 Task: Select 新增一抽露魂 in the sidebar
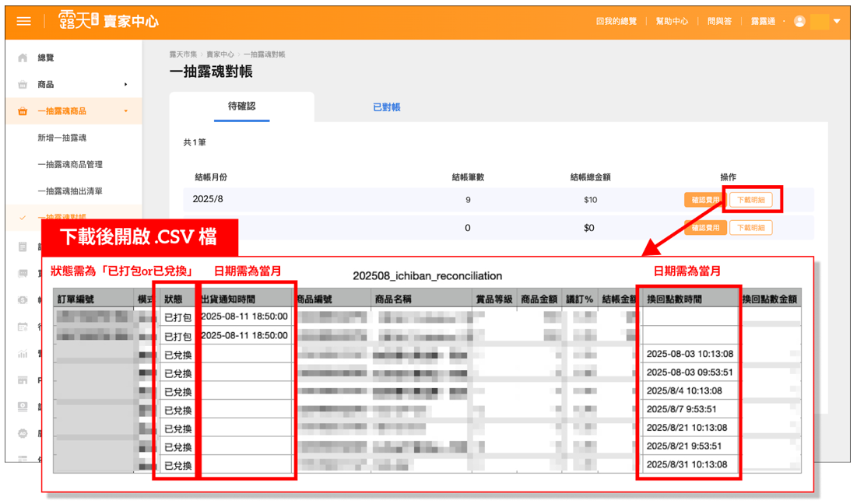point(61,138)
